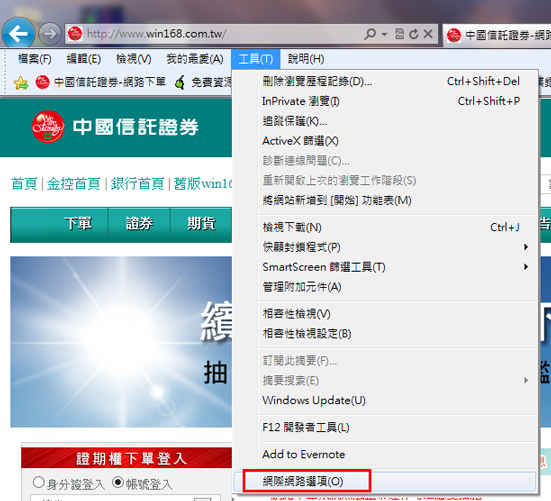Choose Add to Evernote menu entry
The image size is (551, 501).
click(385, 454)
